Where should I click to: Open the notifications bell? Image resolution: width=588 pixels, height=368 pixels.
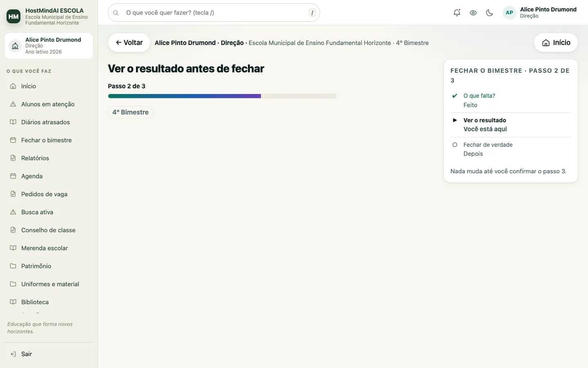[457, 13]
